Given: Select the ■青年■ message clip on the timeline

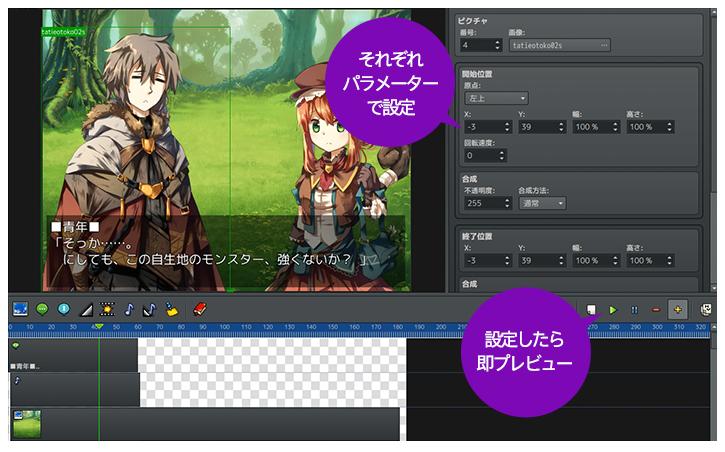Looking at the screenshot, I should coord(73,355).
